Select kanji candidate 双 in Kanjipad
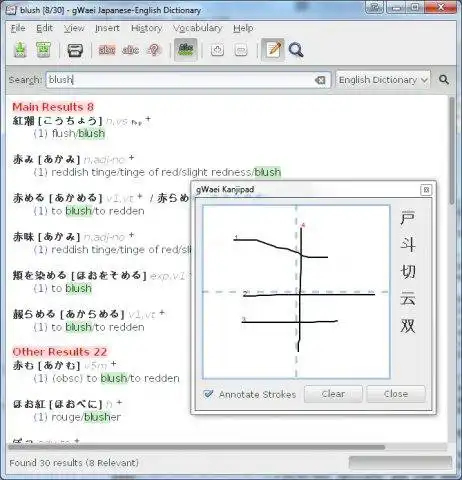This screenshot has height=480, width=462. [x=408, y=325]
